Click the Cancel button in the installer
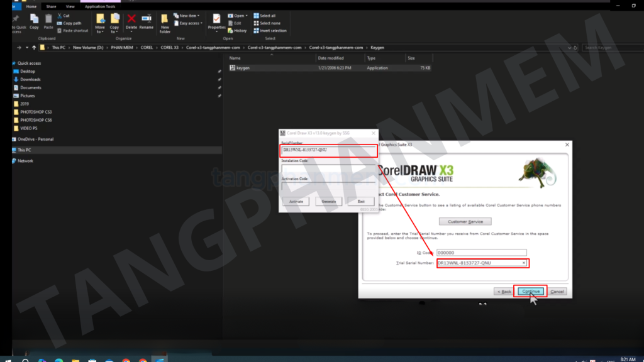Image resolution: width=644 pixels, height=362 pixels. [557, 292]
